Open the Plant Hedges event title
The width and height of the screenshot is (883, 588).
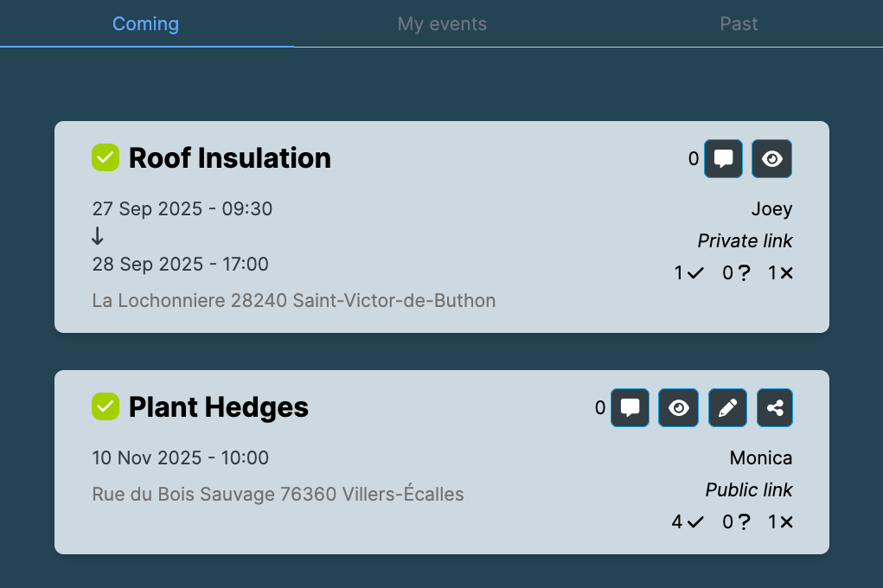pyautogui.click(x=219, y=407)
